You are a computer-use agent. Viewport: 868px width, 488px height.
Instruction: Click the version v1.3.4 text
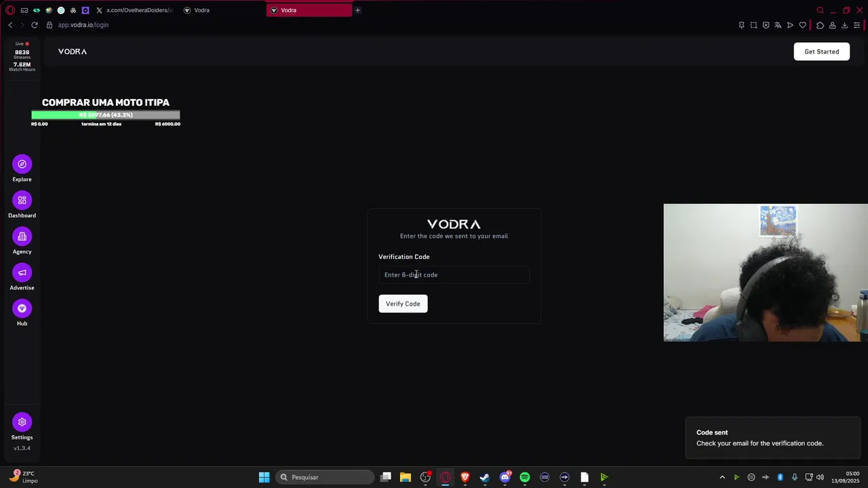[22, 448]
